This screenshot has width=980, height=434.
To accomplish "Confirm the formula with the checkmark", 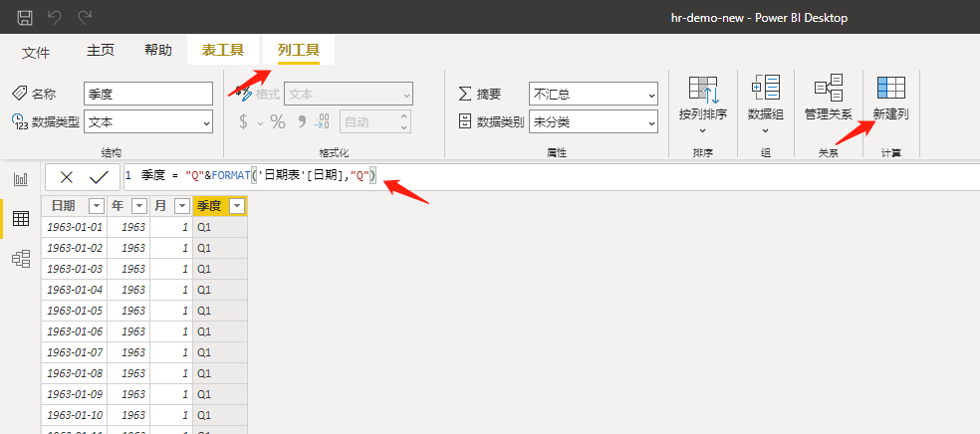I will point(98,177).
